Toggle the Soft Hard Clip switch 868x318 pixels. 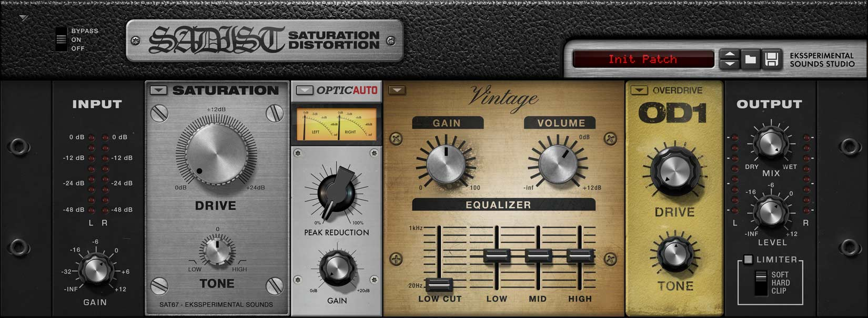(x=761, y=283)
